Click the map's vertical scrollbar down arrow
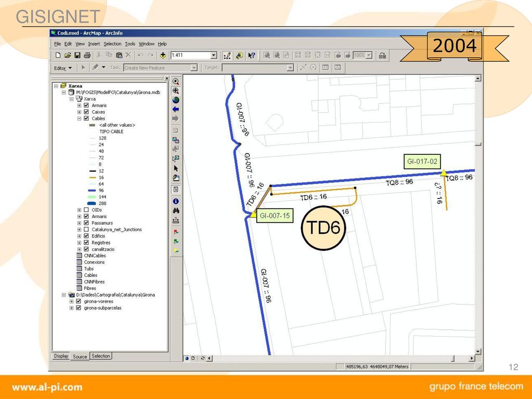Viewport: 532px width, 399px height. pyautogui.click(x=478, y=352)
